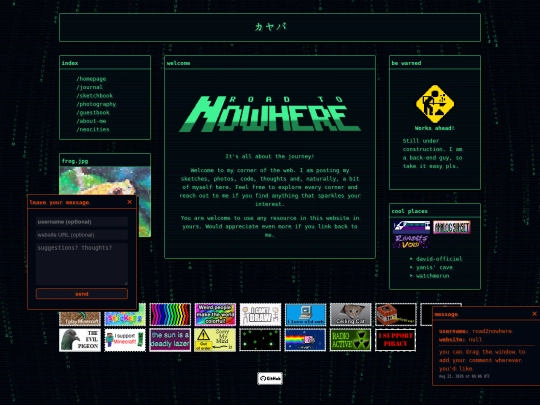The width and height of the screenshot is (540, 405).
Task: Focus the username (optional) field
Action: click(82, 222)
